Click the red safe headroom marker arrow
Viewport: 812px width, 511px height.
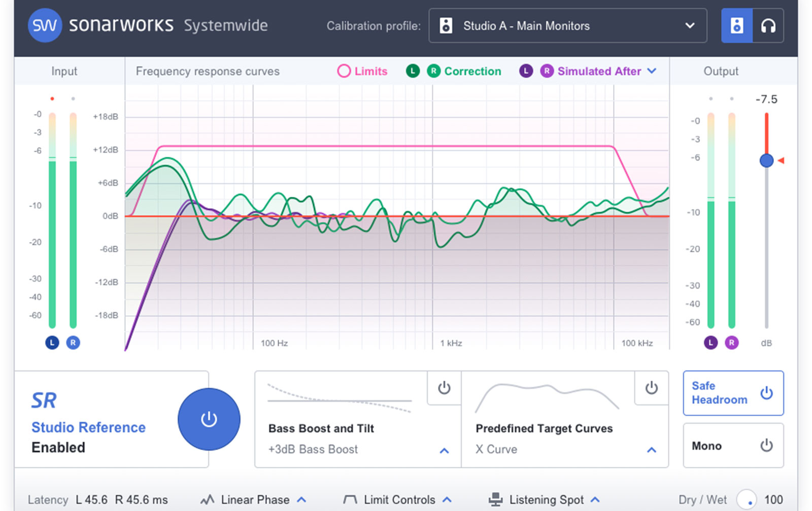(781, 160)
